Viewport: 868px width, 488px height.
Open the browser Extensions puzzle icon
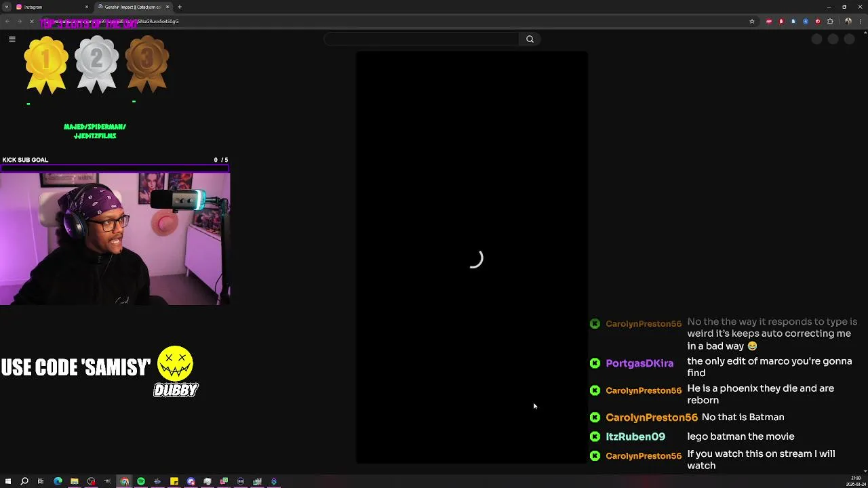(830, 21)
